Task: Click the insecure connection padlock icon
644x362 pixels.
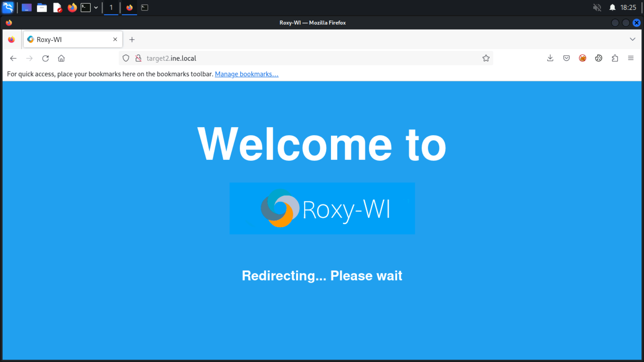Action: coord(138,58)
